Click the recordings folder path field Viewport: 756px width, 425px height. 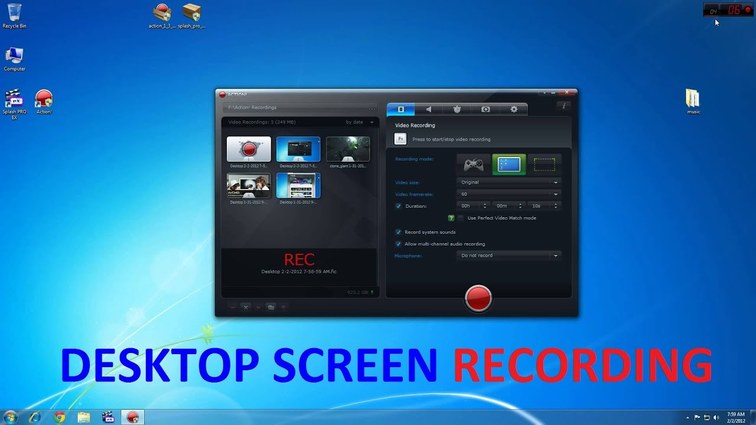[295, 108]
